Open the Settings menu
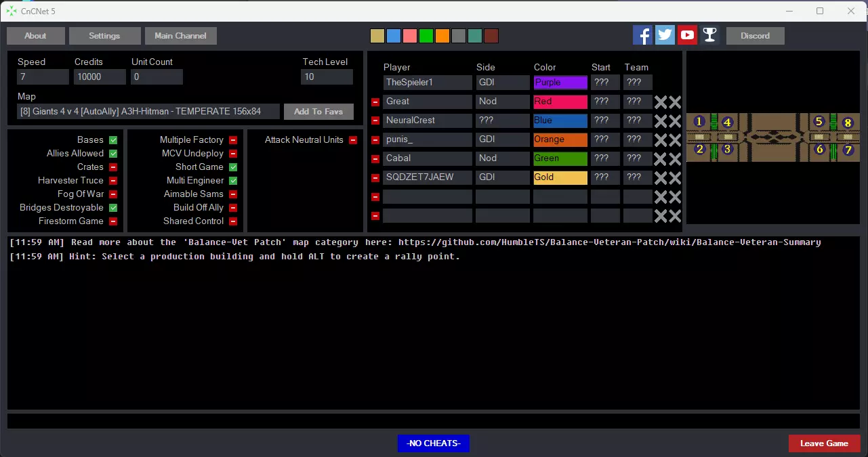The height and width of the screenshot is (457, 868). (x=105, y=36)
